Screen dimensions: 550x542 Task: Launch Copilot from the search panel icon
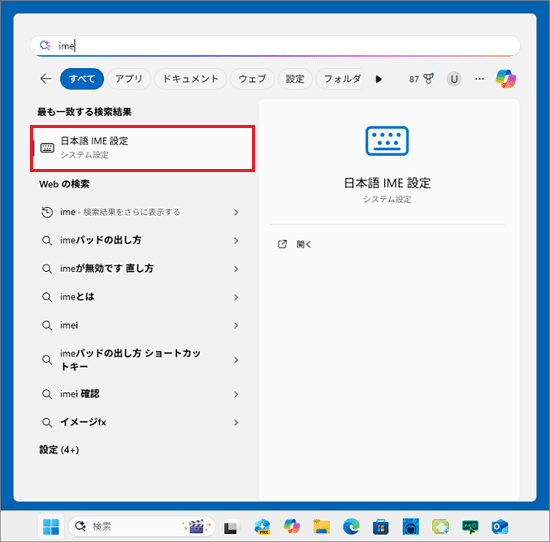[506, 79]
